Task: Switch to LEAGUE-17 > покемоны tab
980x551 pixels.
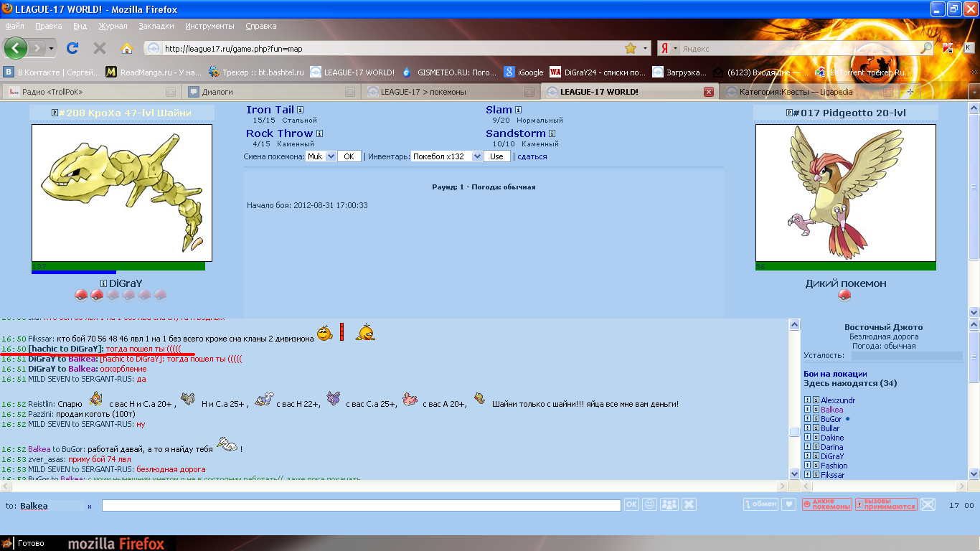Action: (449, 92)
